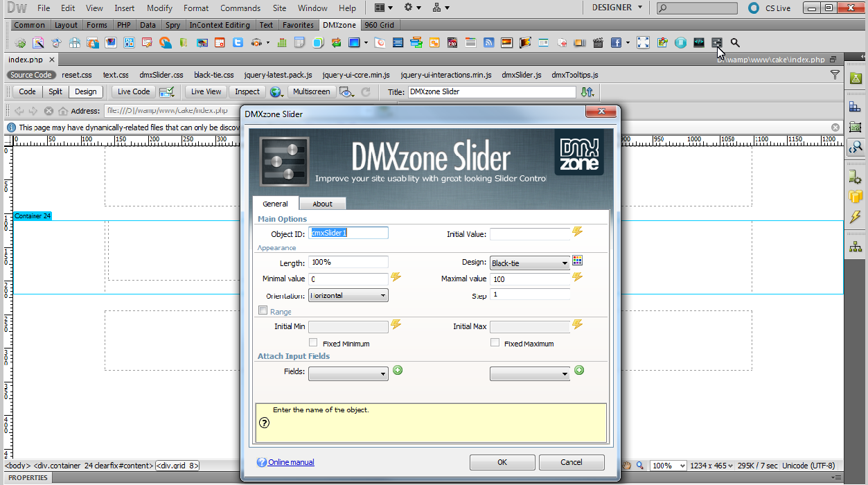This screenshot has width=868, height=485.
Task: Click the clapperboard icon in the DMXzone toolbar
Action: click(599, 42)
